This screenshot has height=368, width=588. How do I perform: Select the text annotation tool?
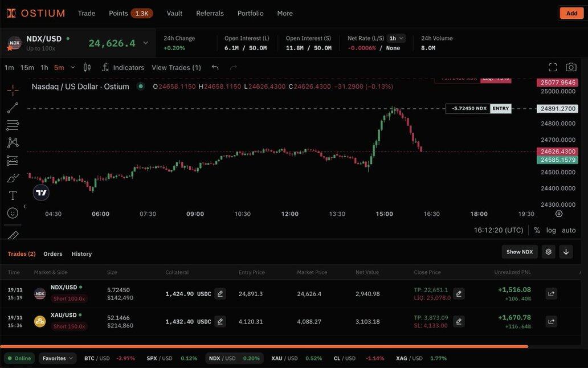13,195
